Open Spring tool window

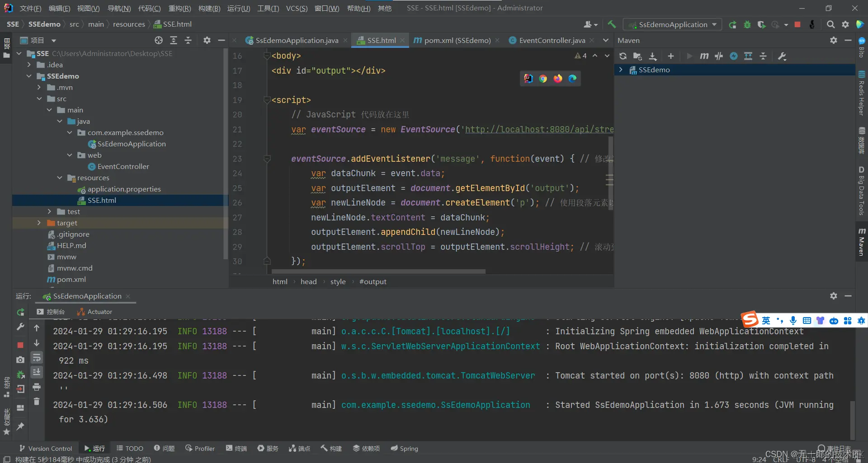404,448
